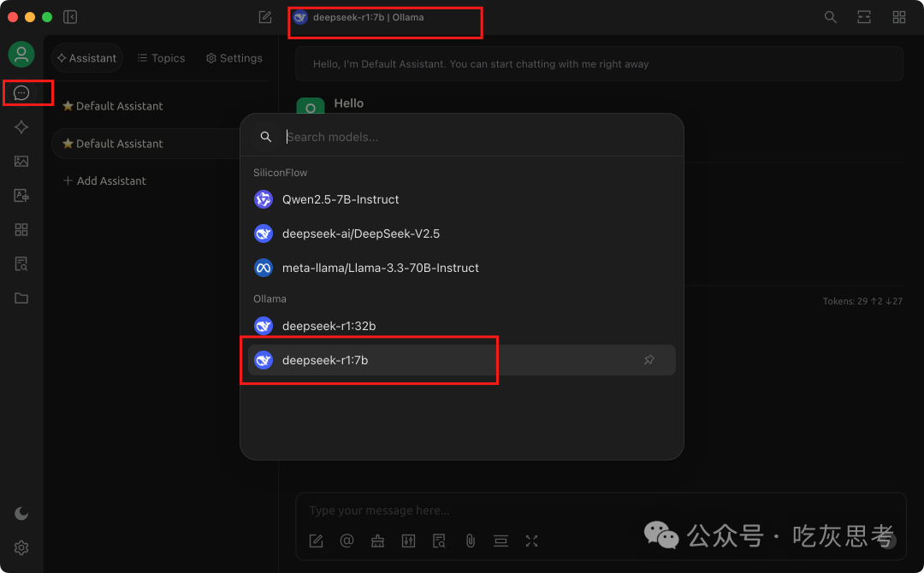Screen dimensions: 924x573
Task: Pin the deepseek-r1:7b model
Action: tap(649, 360)
